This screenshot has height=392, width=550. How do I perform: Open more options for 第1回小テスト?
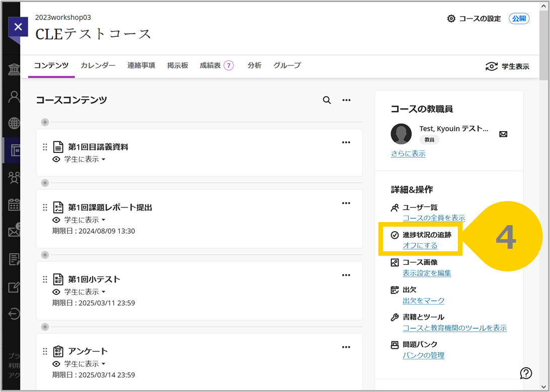[346, 275]
